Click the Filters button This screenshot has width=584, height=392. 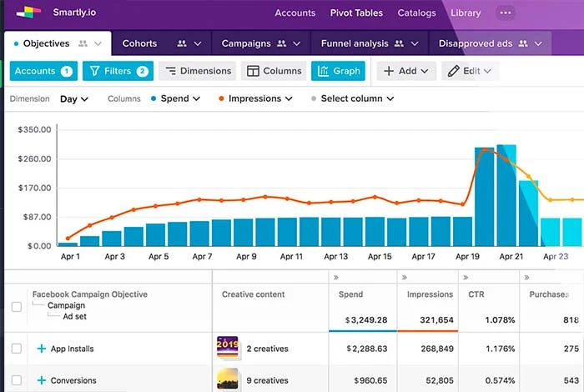[x=117, y=71]
